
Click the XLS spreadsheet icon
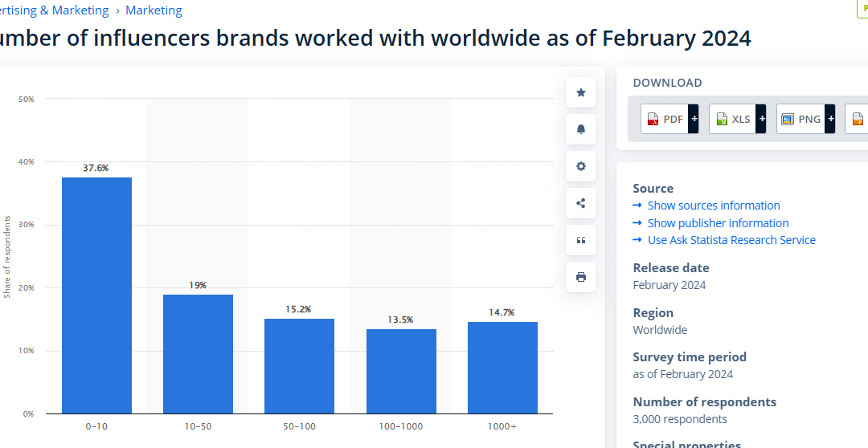(722, 119)
